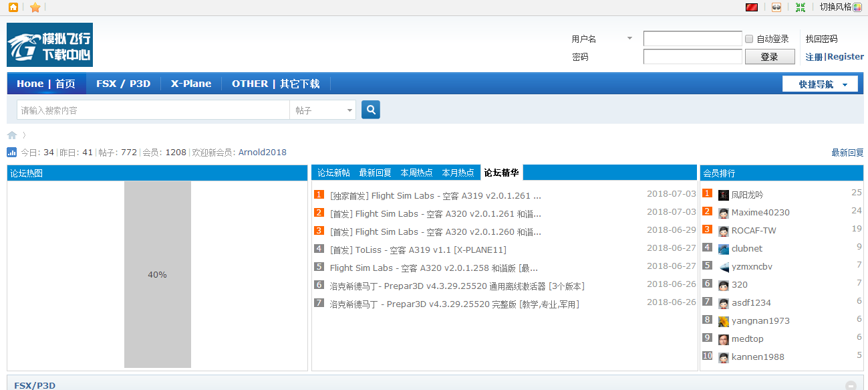Viewport: 868px width, 390px height.
Task: Click the 40% progress bar in 论坛热图
Action: 157,274
